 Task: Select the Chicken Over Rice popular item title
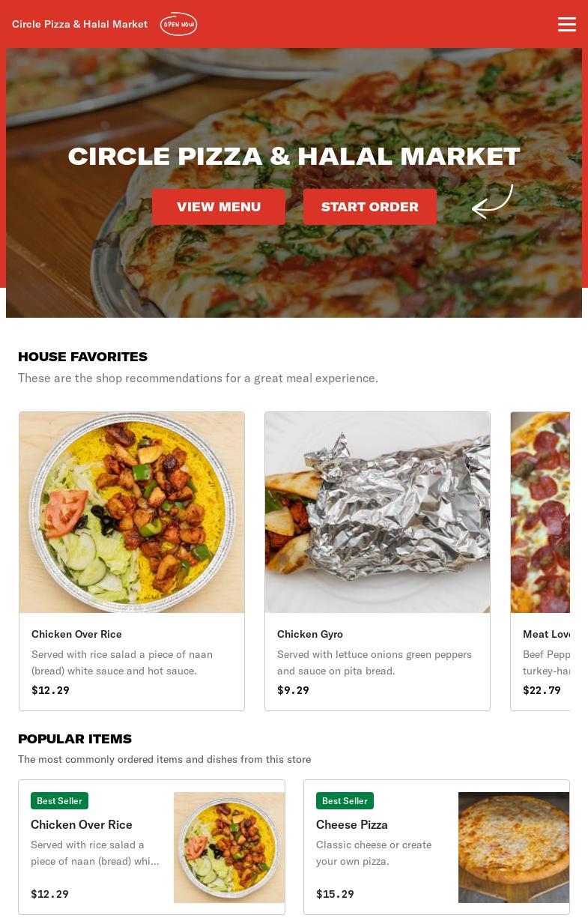tap(82, 824)
